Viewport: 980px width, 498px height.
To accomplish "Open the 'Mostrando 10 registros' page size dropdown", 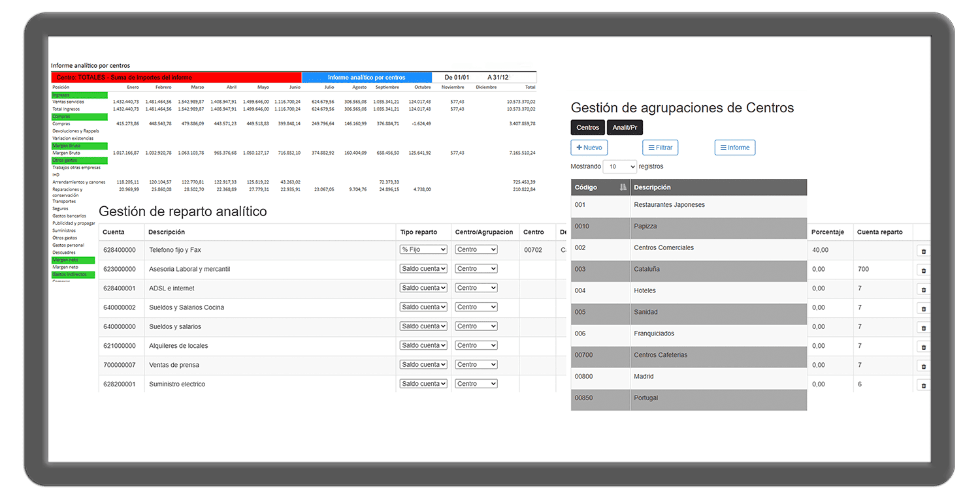I will (619, 166).
